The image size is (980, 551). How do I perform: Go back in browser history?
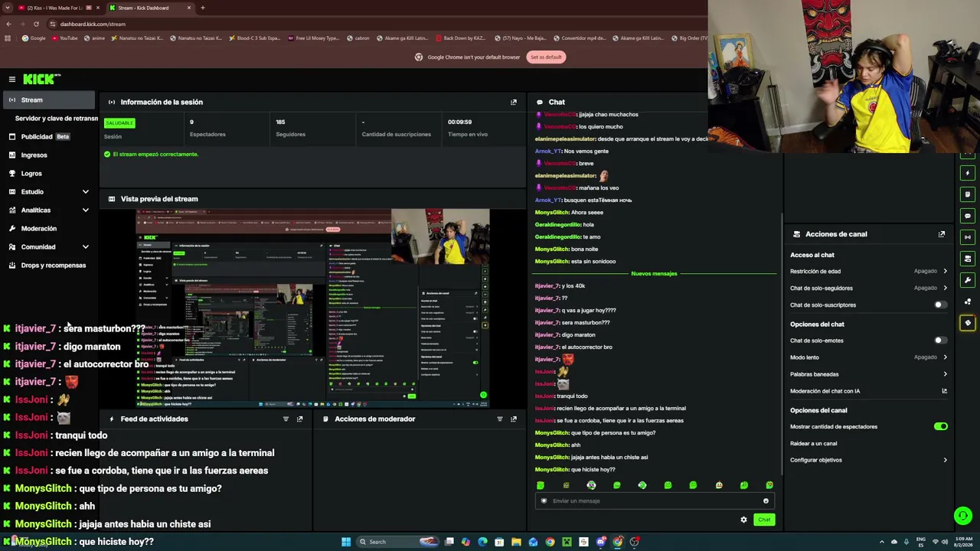click(x=8, y=24)
